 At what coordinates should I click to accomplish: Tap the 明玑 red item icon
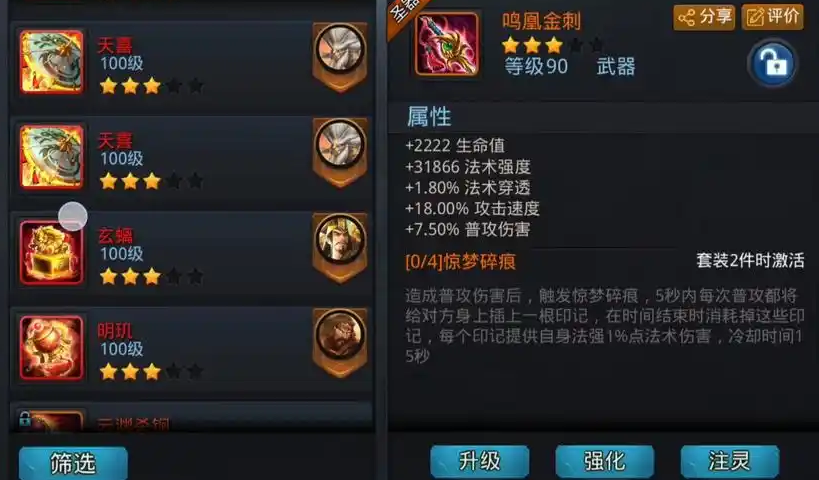[52, 348]
